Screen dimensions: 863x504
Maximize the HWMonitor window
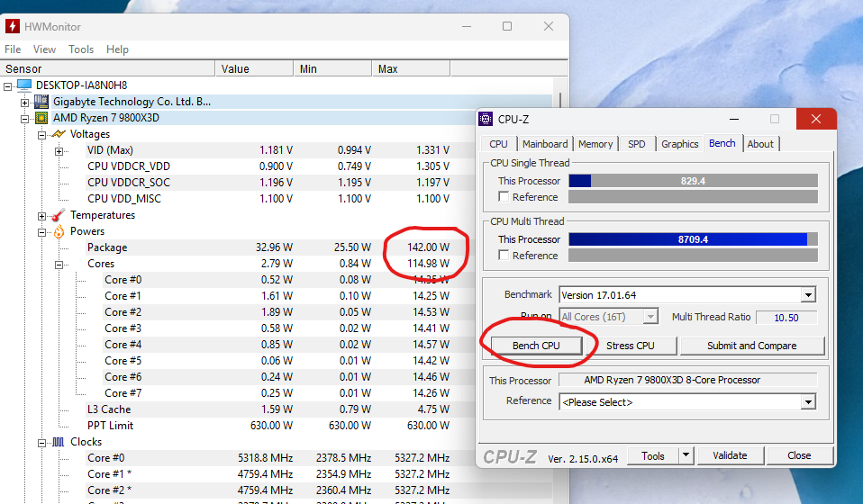click(x=507, y=26)
